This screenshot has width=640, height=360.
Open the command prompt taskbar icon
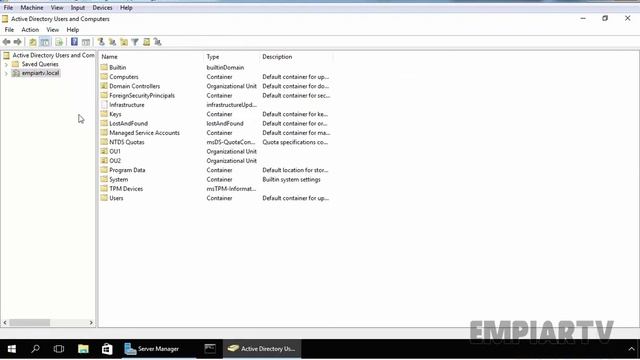pyautogui.click(x=210, y=349)
